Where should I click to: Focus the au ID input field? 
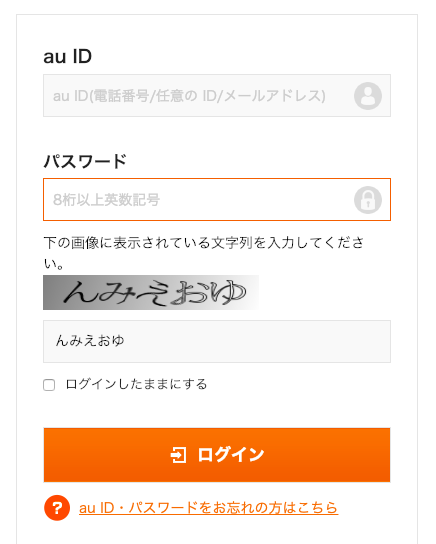(217, 95)
